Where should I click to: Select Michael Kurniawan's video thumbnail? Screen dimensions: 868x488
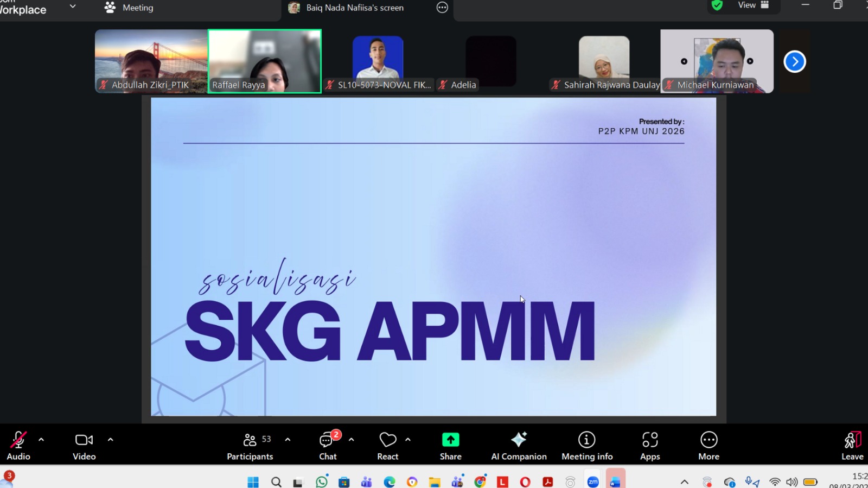717,61
